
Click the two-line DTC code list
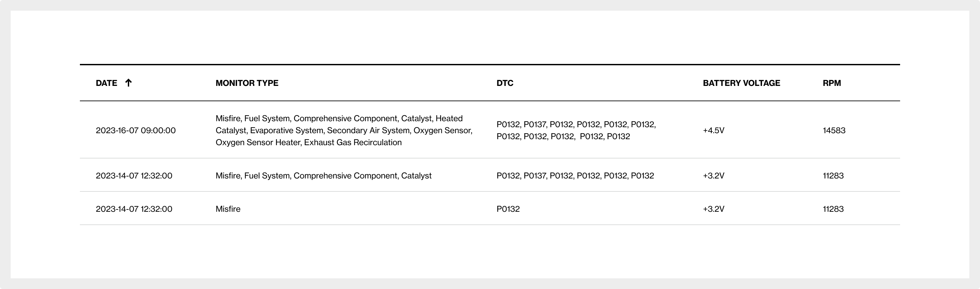coord(576,131)
